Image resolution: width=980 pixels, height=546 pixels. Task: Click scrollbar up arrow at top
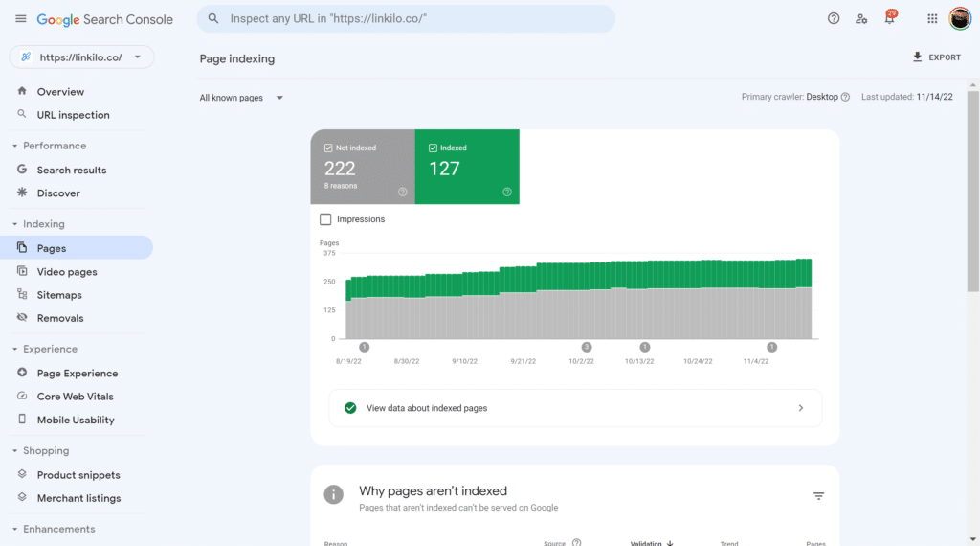pos(973,84)
